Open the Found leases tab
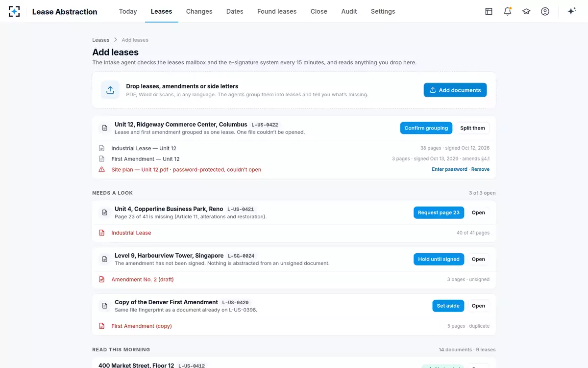 click(x=277, y=11)
